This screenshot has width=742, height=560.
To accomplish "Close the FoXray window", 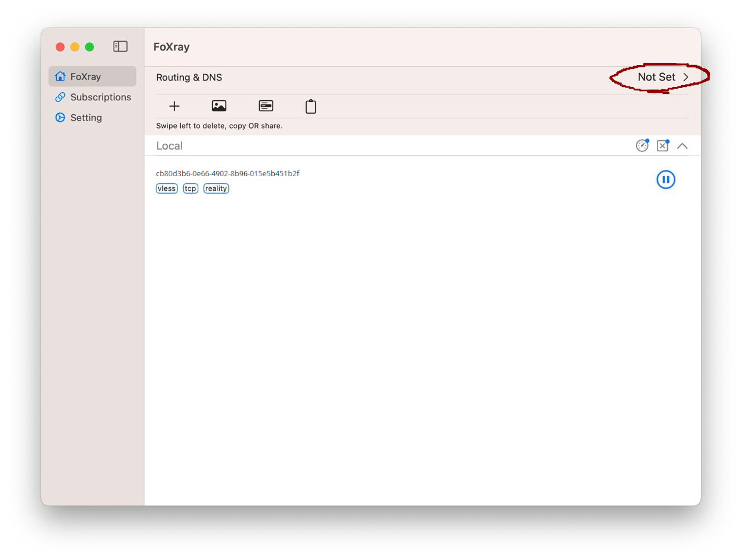I will point(60,47).
